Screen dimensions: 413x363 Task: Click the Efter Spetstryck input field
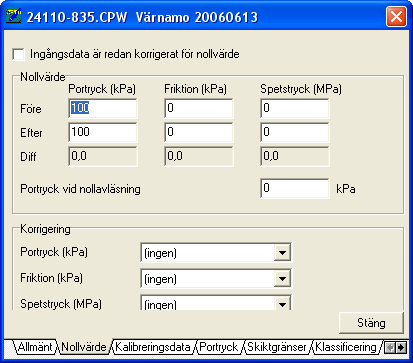(295, 132)
